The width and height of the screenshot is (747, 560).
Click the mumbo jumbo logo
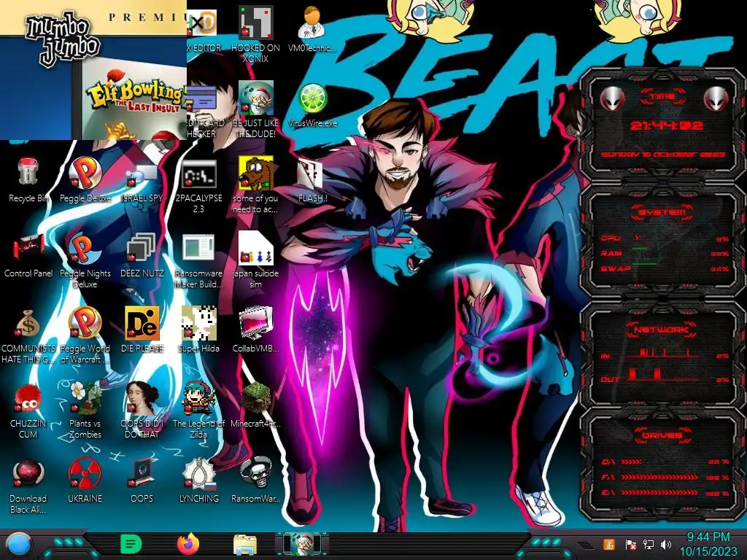click(63, 39)
